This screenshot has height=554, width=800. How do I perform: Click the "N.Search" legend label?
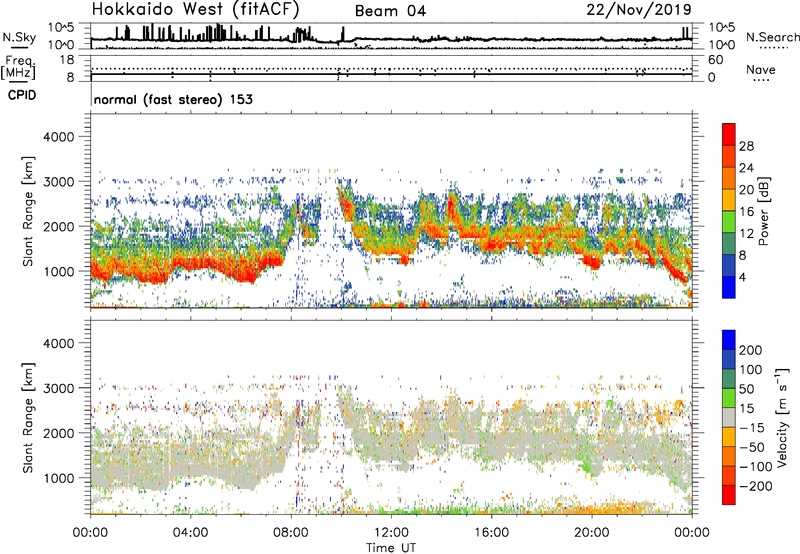click(772, 37)
